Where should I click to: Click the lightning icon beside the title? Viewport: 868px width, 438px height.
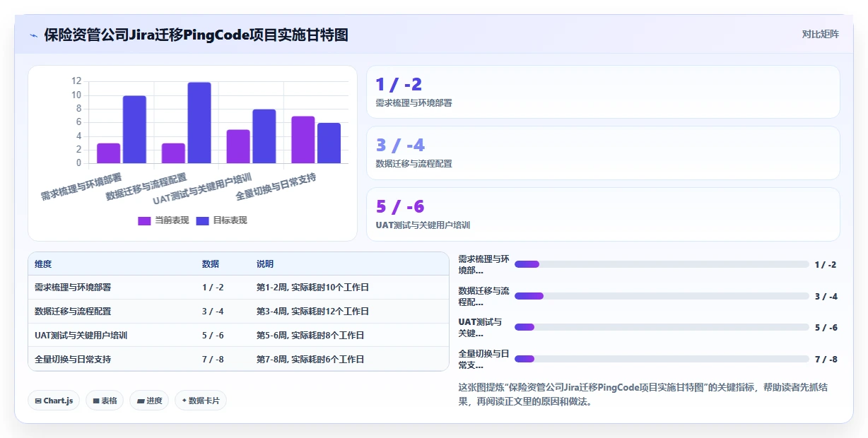point(33,35)
